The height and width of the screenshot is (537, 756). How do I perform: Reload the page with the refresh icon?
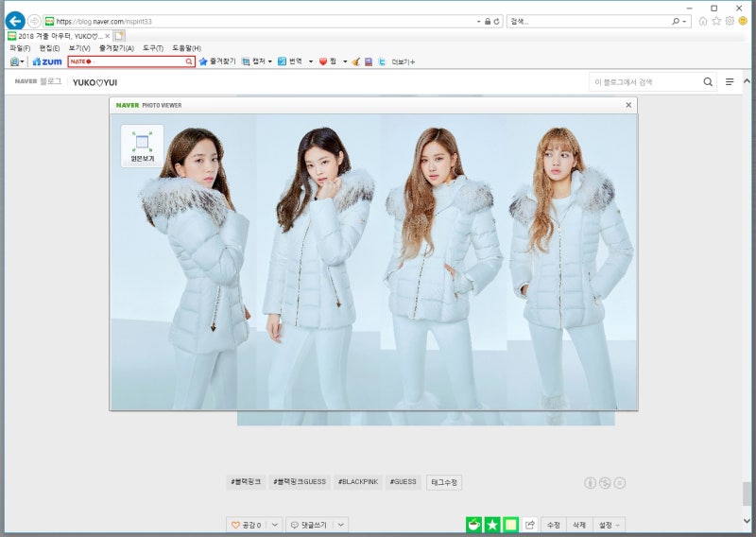(x=496, y=21)
